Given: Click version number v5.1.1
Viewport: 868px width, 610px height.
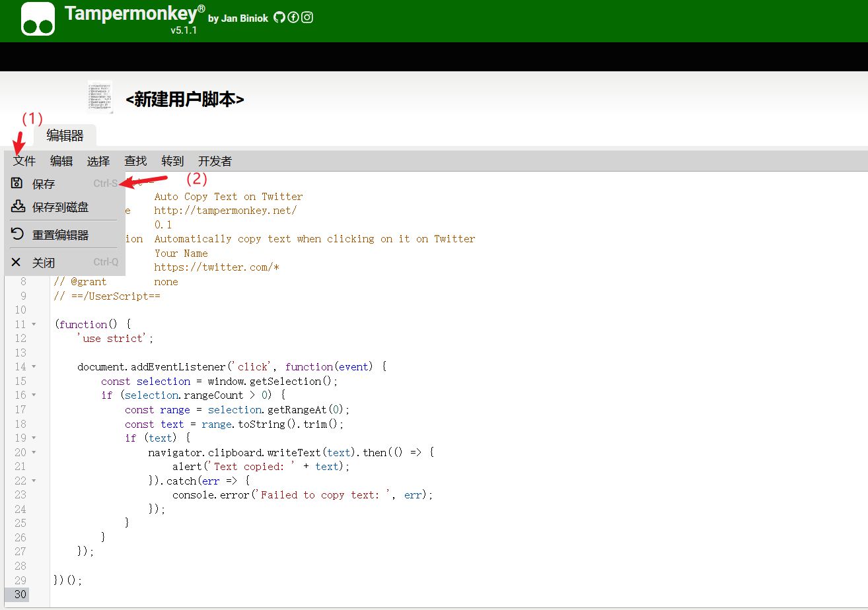Looking at the screenshot, I should [184, 30].
